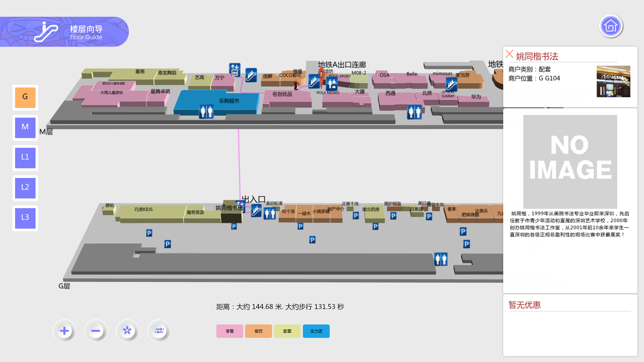Zoom out with the minus button

[x=96, y=331]
